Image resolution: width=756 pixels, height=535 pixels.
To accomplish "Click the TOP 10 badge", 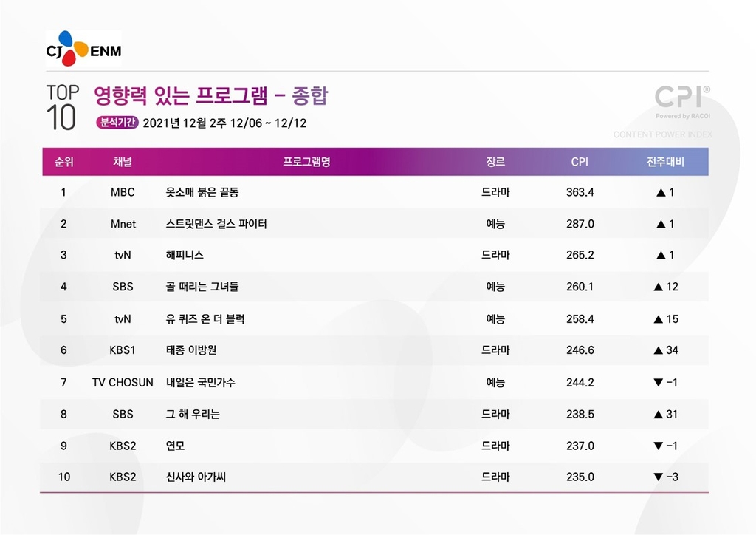I will pos(62,107).
